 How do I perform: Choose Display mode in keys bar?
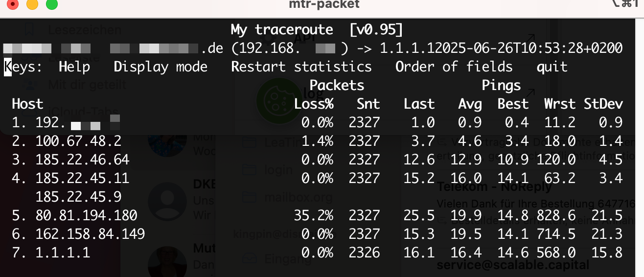[x=161, y=67]
